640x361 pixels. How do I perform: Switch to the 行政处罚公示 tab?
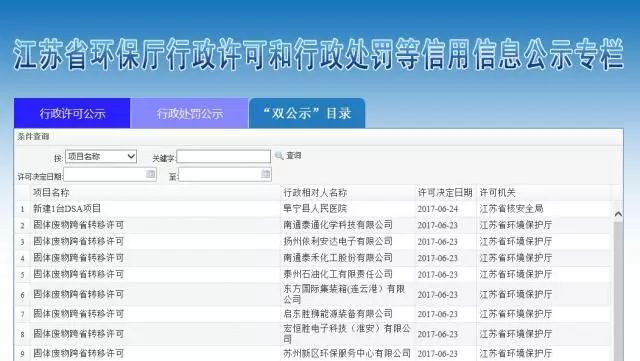click(x=189, y=113)
